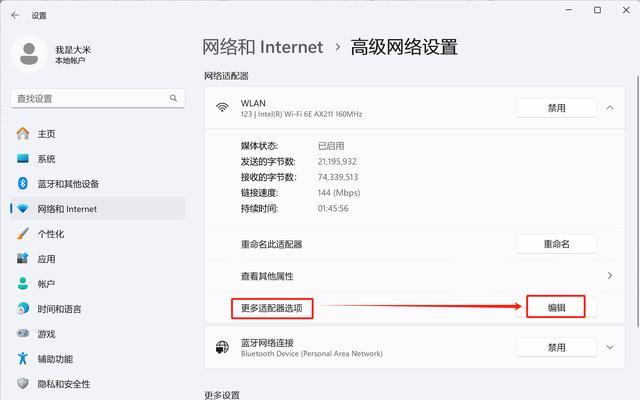This screenshot has height=400, width=640.
Task: Click the 发送的字节数 label
Action: 268,162
